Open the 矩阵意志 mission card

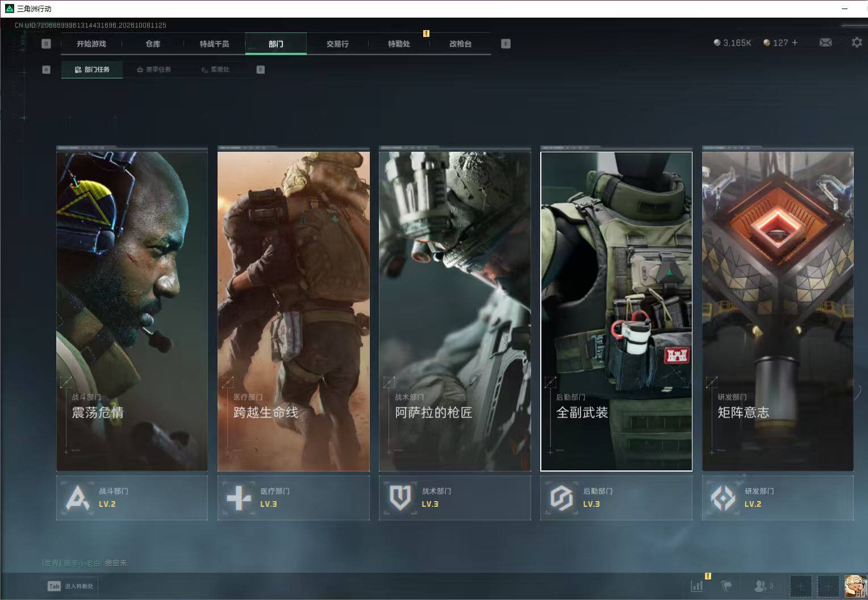pyautogui.click(x=778, y=311)
